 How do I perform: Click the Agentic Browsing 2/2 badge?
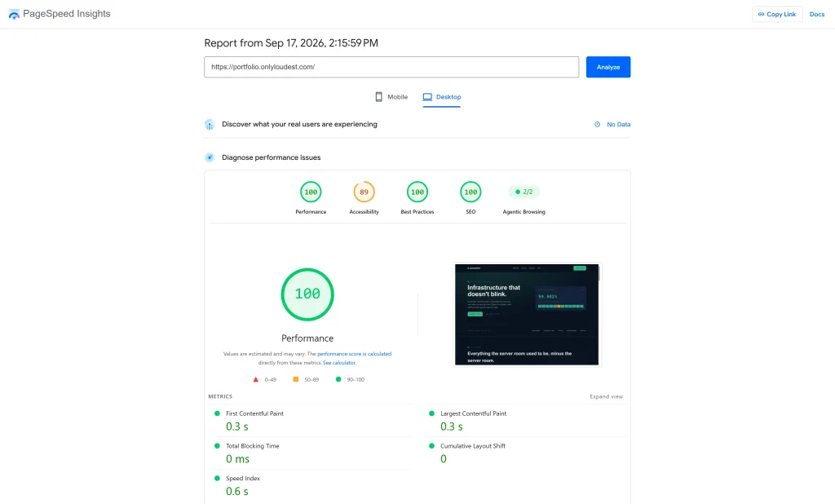(524, 192)
